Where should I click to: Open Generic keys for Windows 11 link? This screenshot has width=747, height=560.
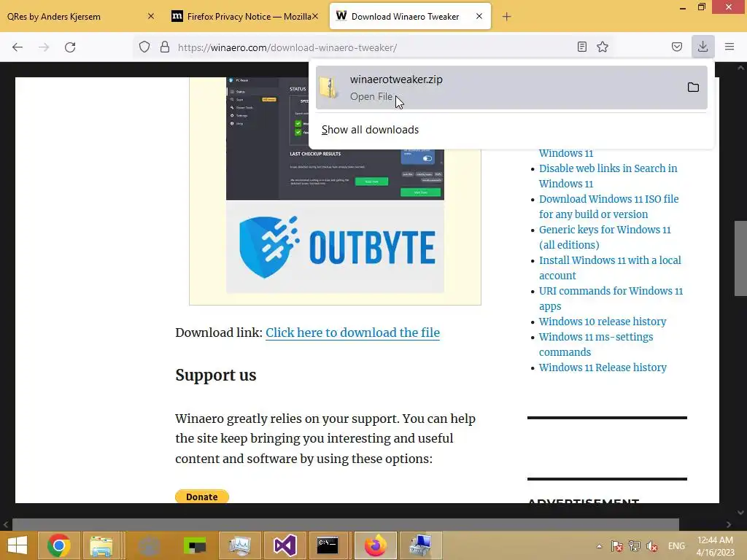605,237
